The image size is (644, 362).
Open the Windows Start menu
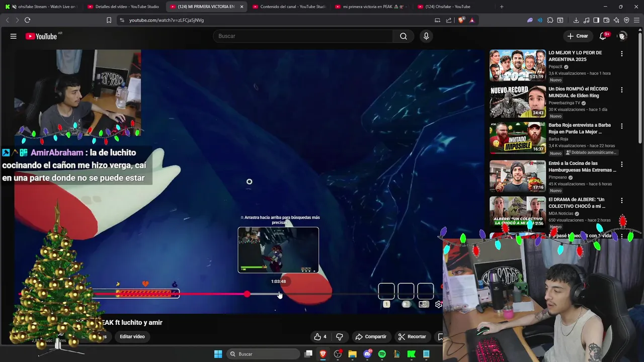(218, 354)
